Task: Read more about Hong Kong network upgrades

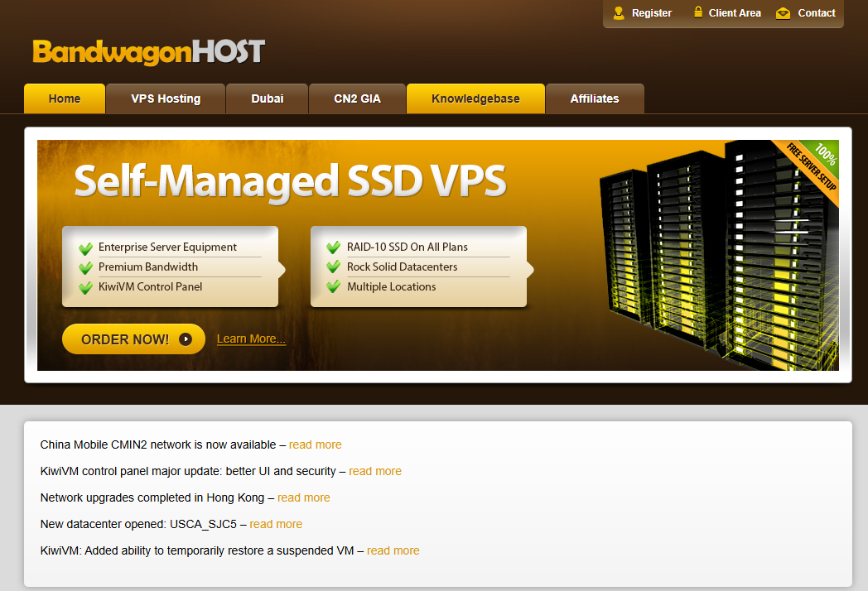Action: coord(303,498)
